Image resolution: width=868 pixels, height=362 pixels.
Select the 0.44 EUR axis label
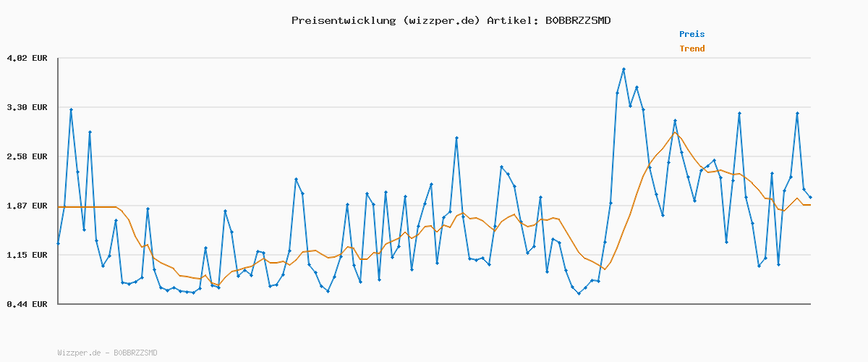27,304
